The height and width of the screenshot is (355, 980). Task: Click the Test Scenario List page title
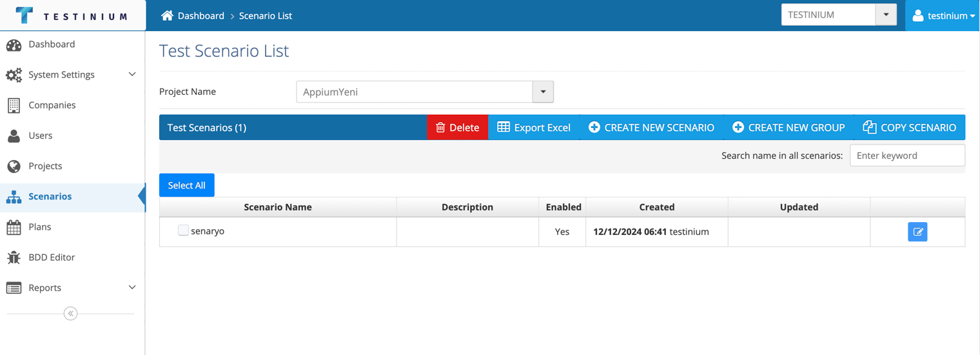[x=224, y=50]
